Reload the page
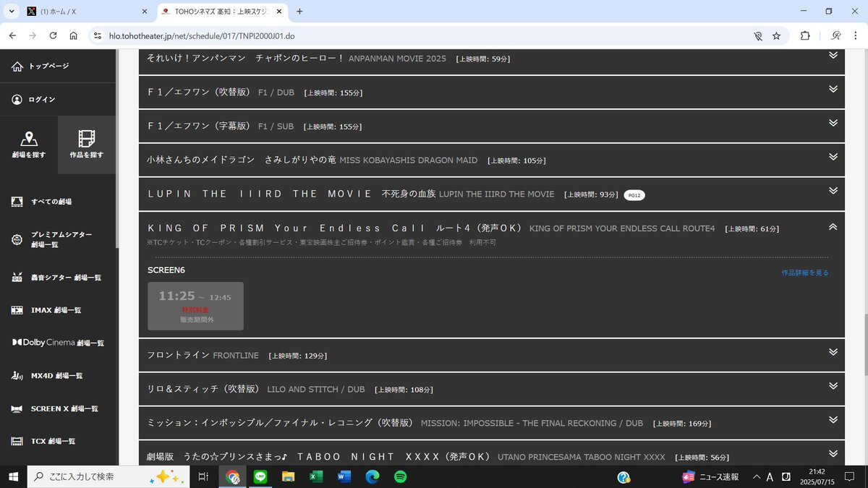868x488 pixels. 53,35
